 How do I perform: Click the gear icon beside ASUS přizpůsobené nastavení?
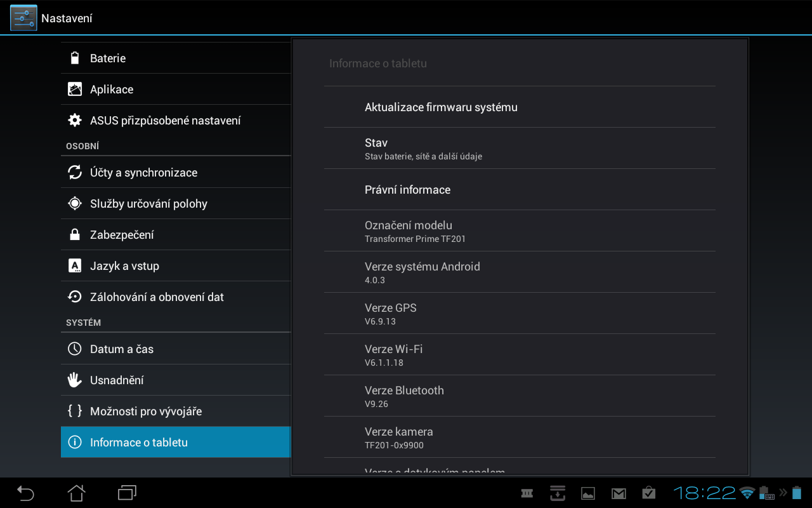[x=74, y=120]
